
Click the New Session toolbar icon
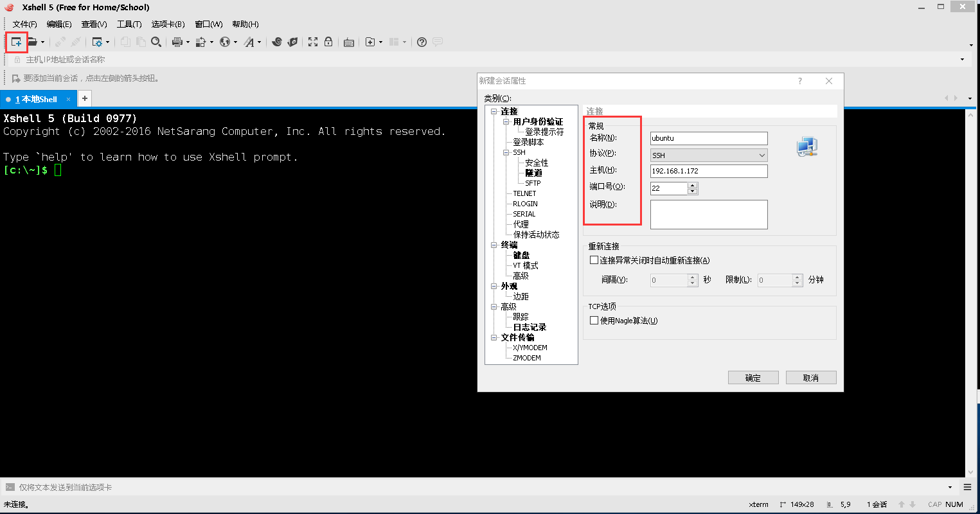click(16, 42)
